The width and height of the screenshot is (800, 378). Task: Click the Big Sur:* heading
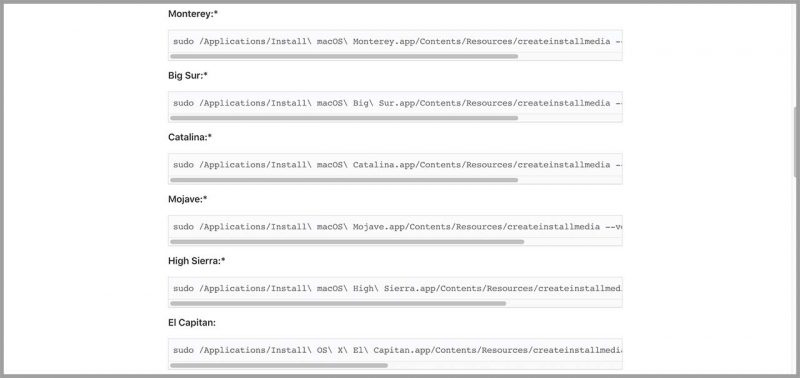(188, 75)
